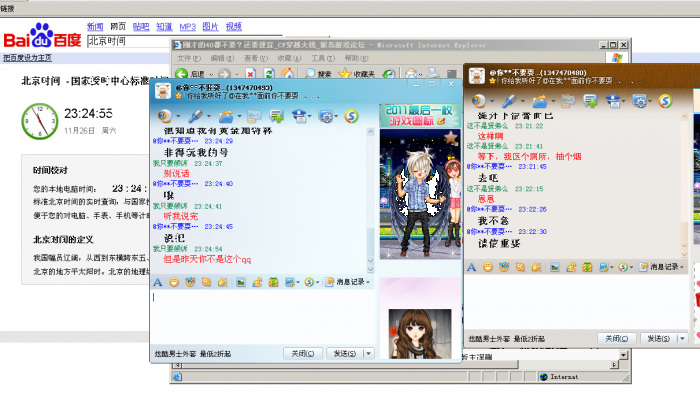
Task: Open Baidu 知道 link
Action: click(x=164, y=27)
